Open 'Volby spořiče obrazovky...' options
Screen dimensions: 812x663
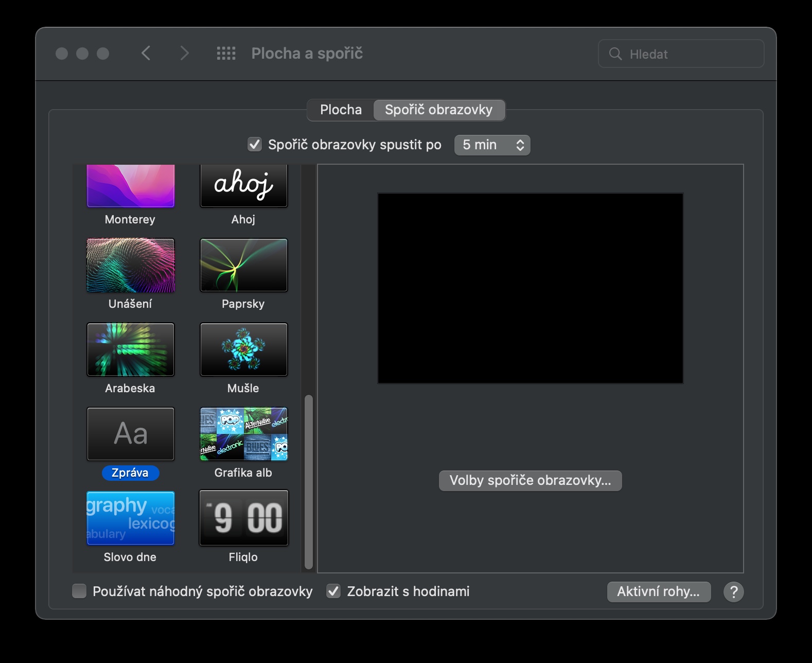530,481
